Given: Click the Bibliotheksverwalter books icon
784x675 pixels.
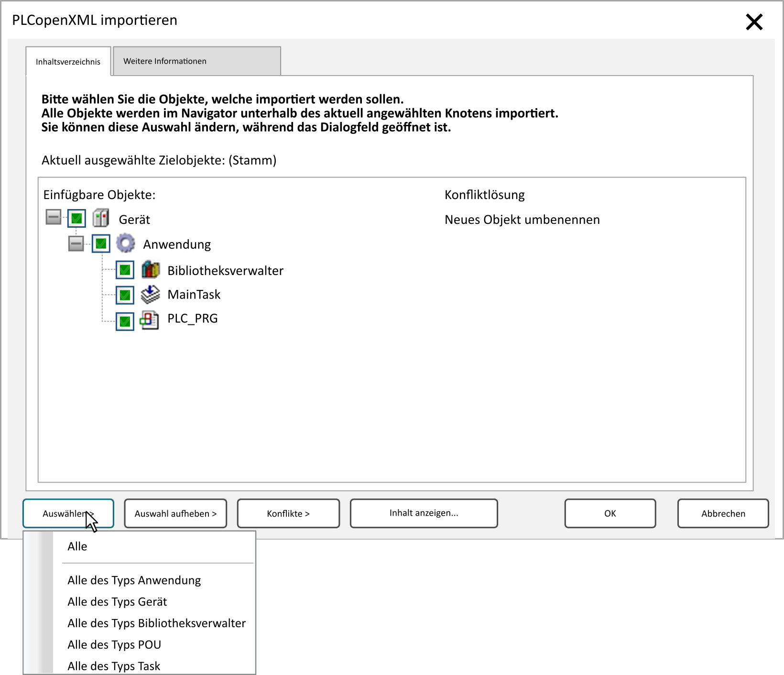Looking at the screenshot, I should [150, 270].
